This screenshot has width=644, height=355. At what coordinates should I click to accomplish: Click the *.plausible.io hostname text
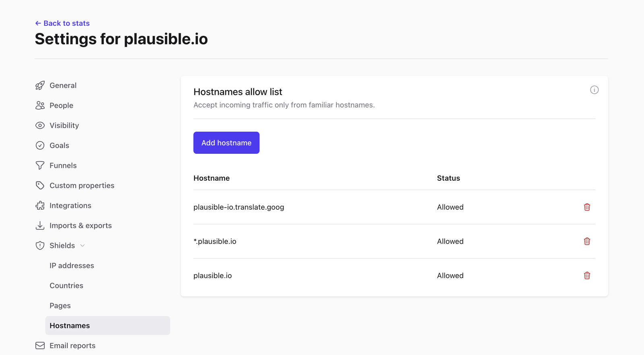click(x=215, y=241)
